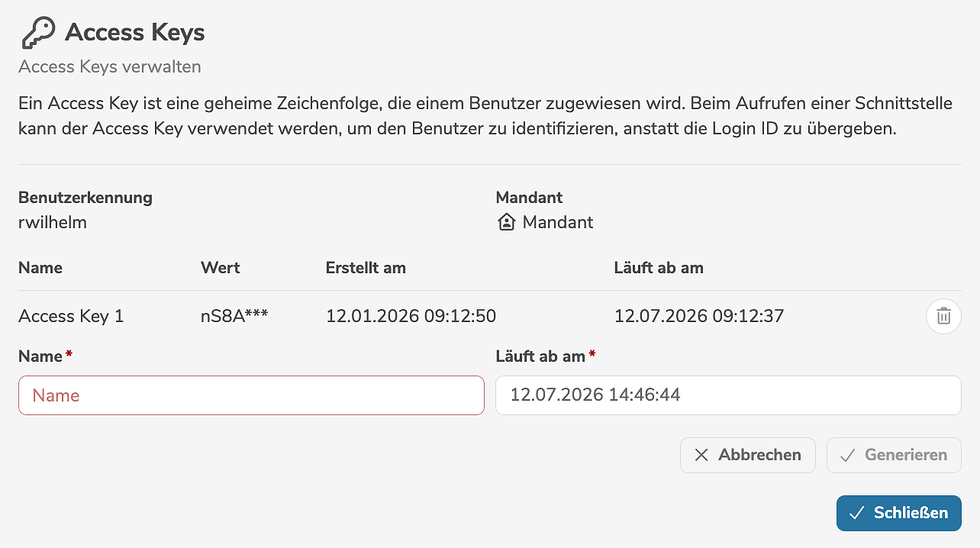Click the Schließen button
This screenshot has height=548, width=980.
click(898, 513)
